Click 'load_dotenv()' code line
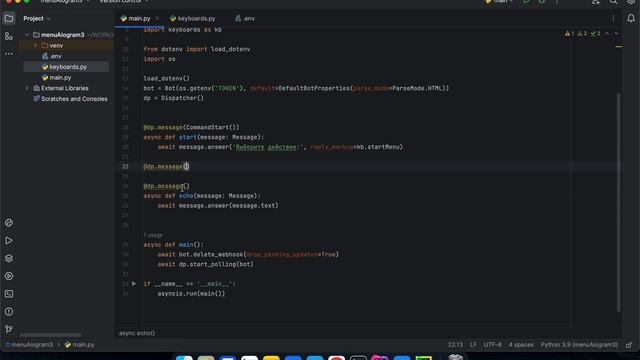The width and height of the screenshot is (640, 360). pos(167,78)
